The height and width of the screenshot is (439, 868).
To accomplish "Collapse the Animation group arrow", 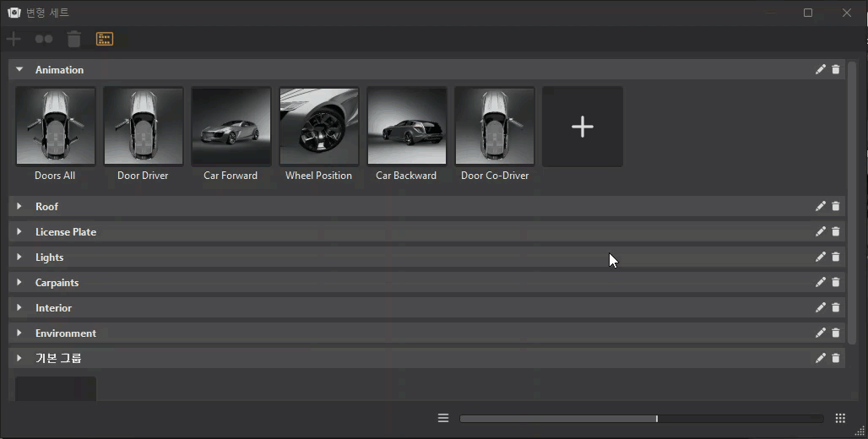I will 19,69.
